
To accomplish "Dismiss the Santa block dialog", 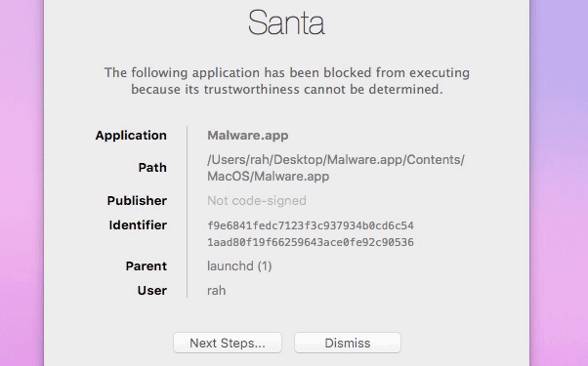I will (348, 343).
